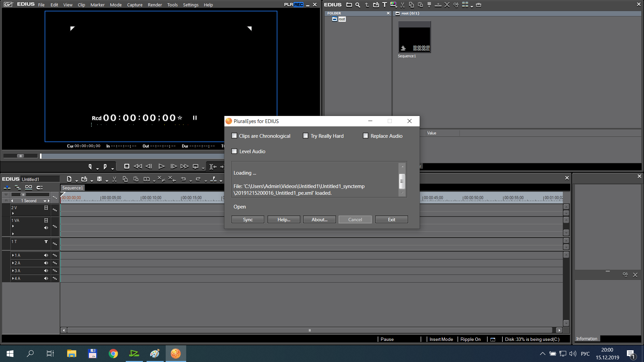Click the Add Title (T) bin icon
Image resolution: width=644 pixels, height=362 pixels.
(x=384, y=5)
